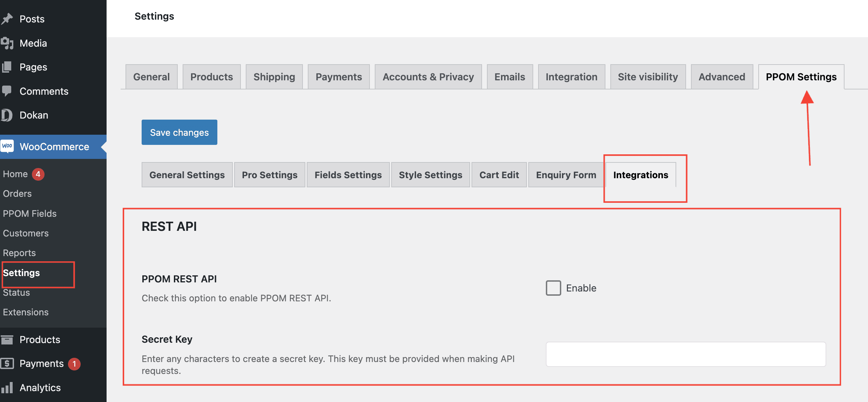This screenshot has width=868, height=402.
Task: Go to WooCommerce Orders link
Action: pyautogui.click(x=17, y=194)
